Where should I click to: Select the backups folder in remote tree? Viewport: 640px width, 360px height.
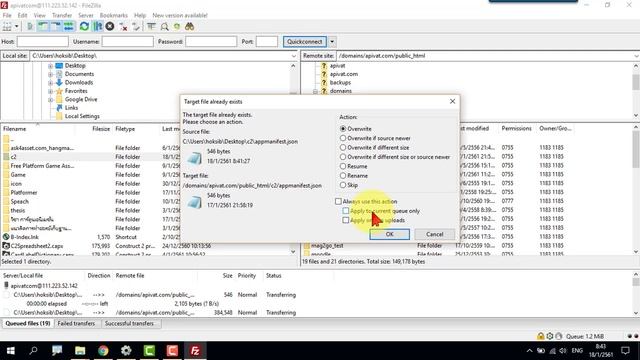tap(340, 82)
